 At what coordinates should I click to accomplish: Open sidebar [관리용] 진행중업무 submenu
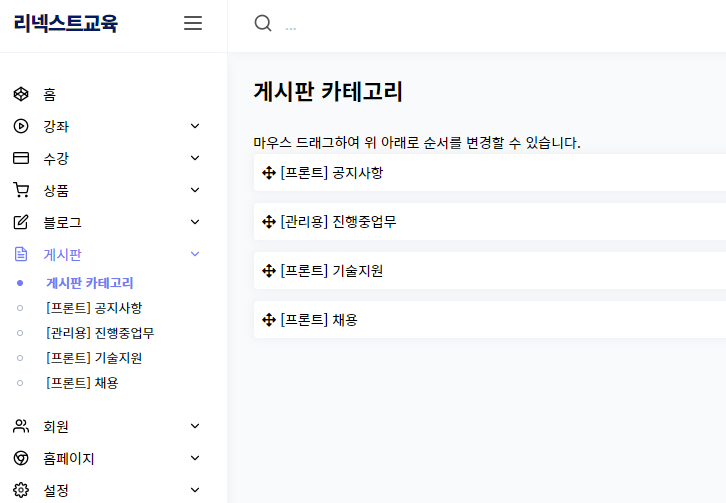[x=100, y=333]
